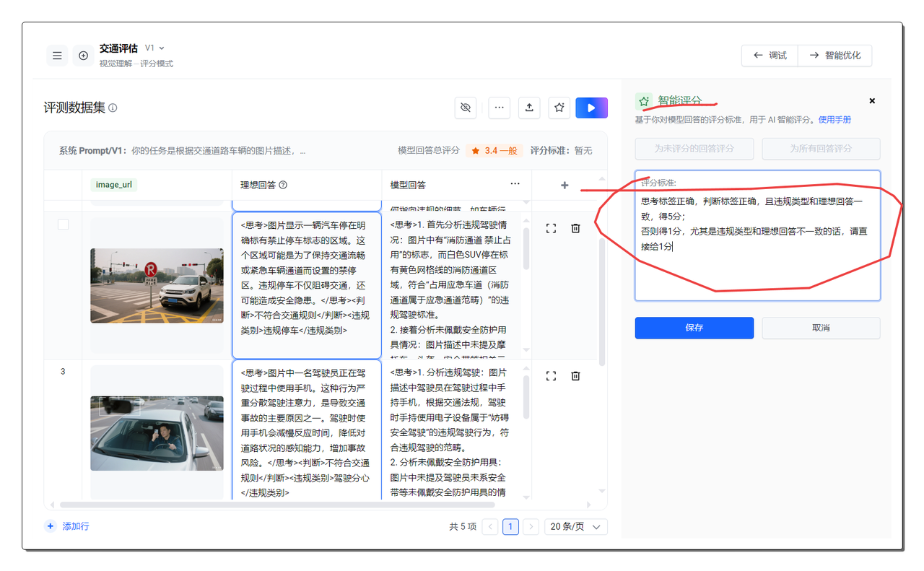Click 添加行 to add a row
Viewport: 924px width, 571px height.
tap(68, 527)
